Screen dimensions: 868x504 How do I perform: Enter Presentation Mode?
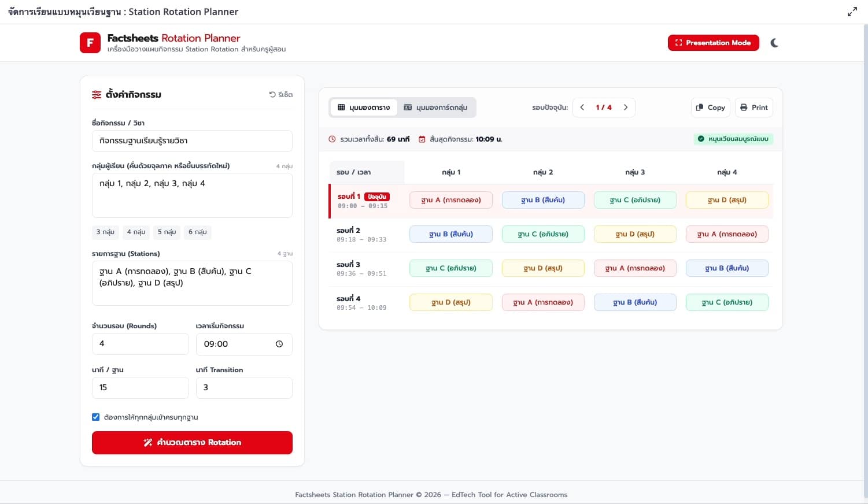coord(713,43)
